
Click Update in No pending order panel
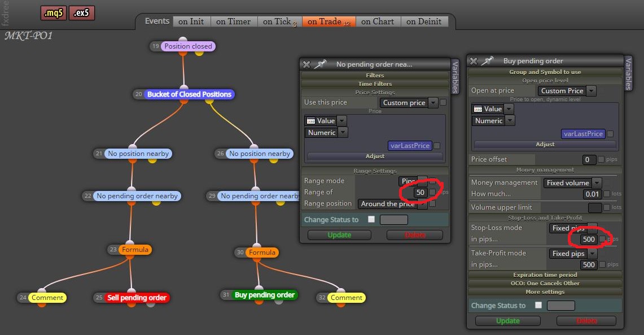click(339, 235)
